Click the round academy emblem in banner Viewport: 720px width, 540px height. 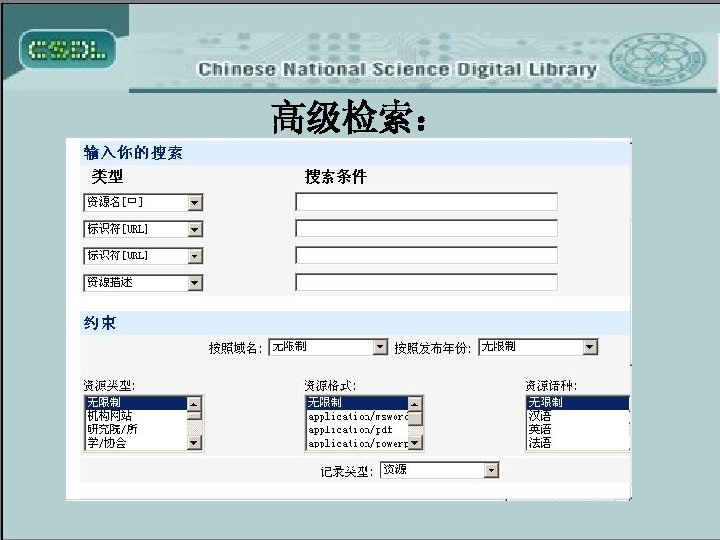[x=658, y=58]
